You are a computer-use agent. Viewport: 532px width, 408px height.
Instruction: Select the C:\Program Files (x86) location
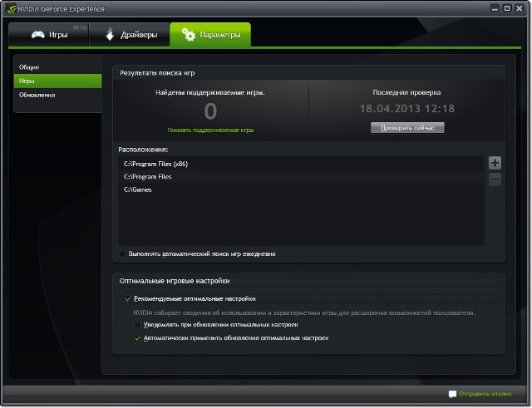click(x=301, y=164)
